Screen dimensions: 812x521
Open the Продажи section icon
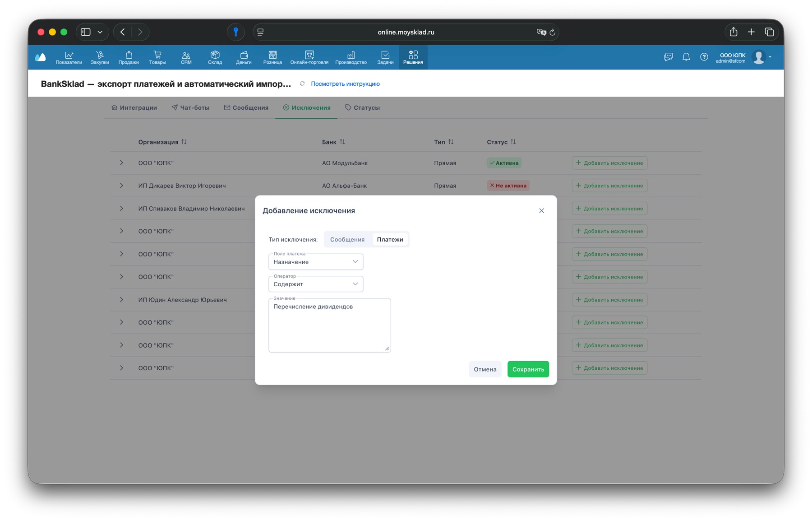129,57
